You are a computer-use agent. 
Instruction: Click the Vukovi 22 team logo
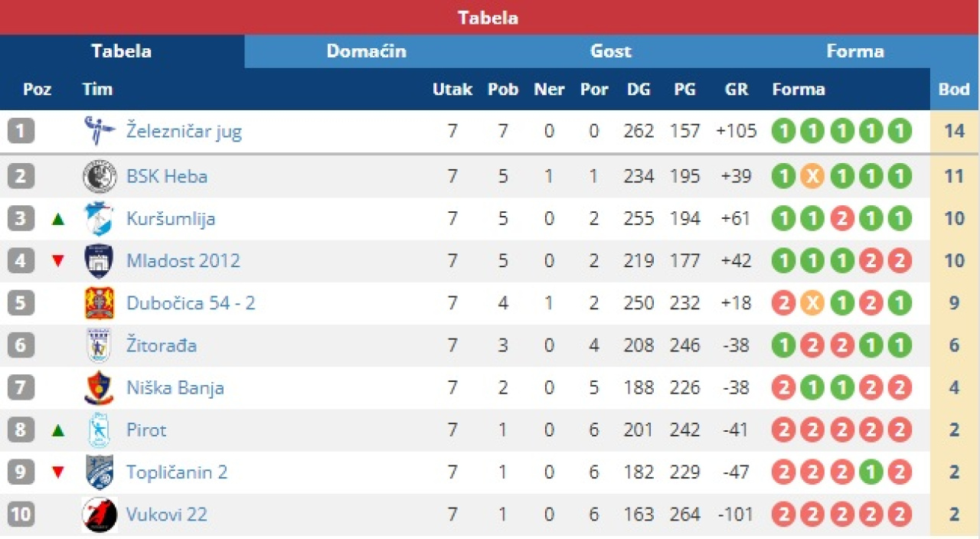click(x=100, y=514)
